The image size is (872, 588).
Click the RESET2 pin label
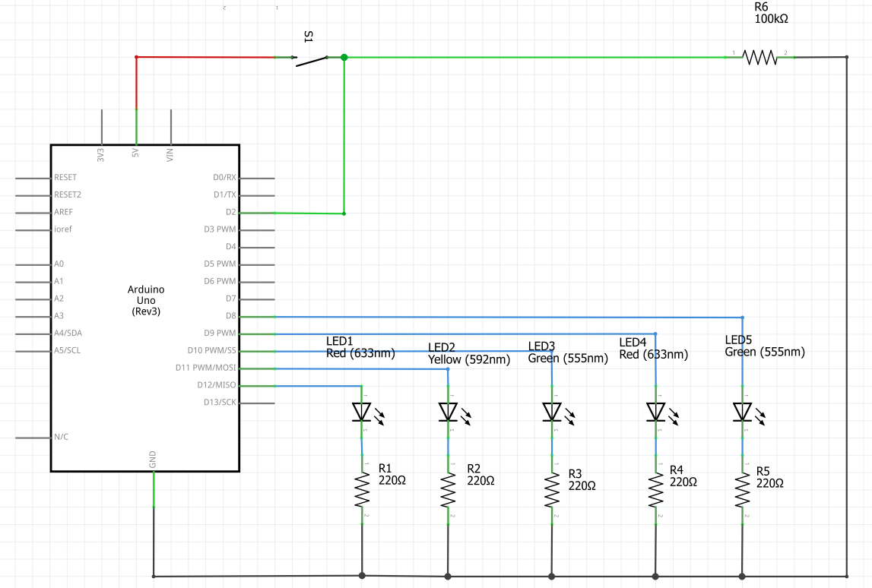click(68, 194)
